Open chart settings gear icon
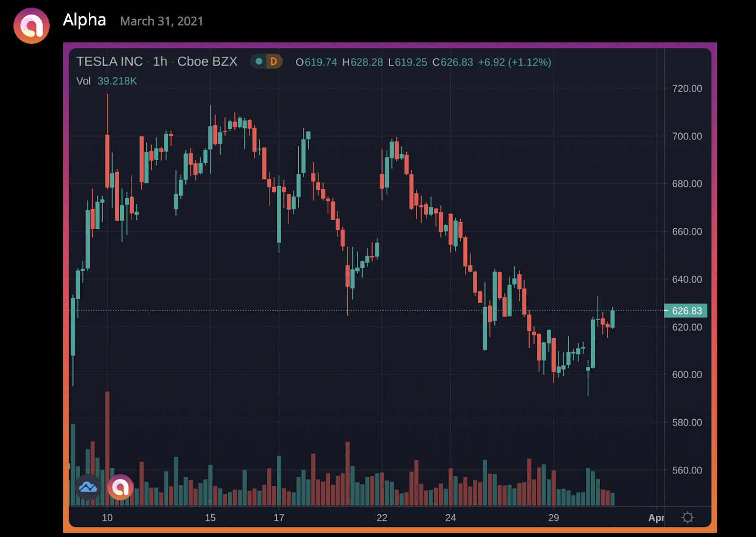This screenshot has width=756, height=537. [x=687, y=518]
